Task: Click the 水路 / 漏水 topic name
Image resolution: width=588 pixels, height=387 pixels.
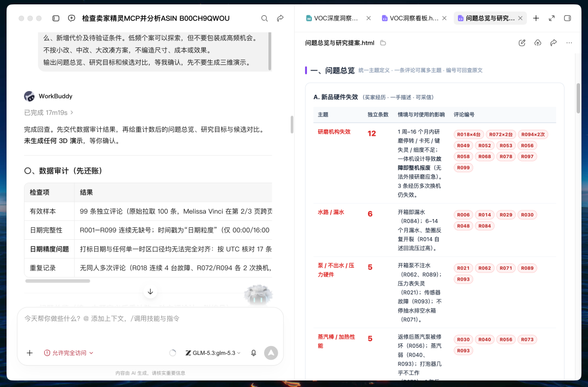Action: pyautogui.click(x=331, y=212)
